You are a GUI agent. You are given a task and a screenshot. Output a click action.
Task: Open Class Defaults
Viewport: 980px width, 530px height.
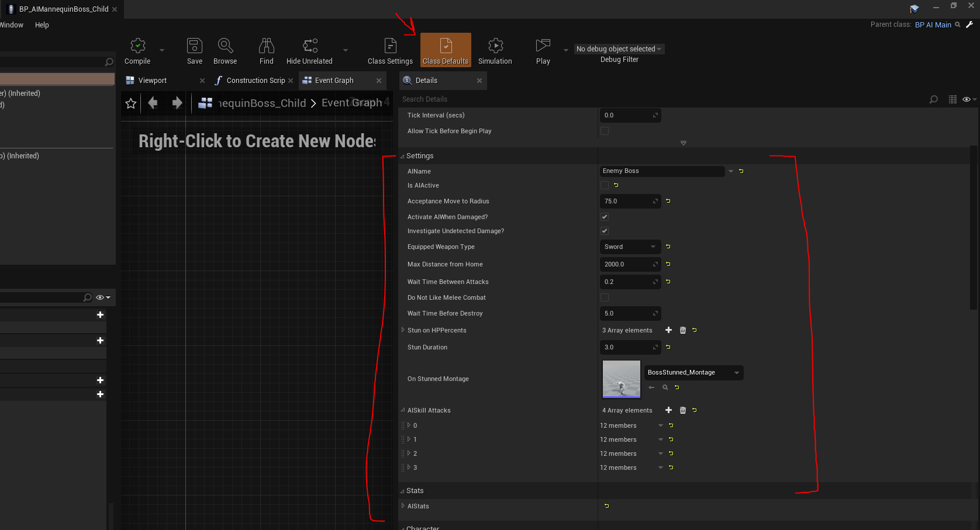pos(446,50)
